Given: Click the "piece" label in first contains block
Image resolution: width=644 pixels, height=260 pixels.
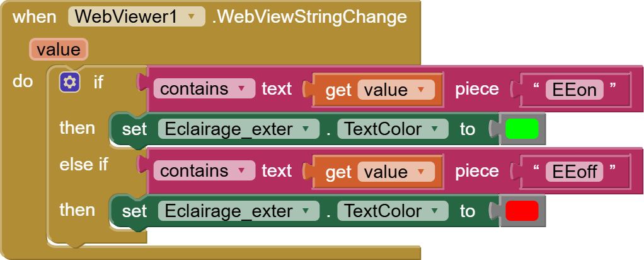Looking at the screenshot, I should 477,89.
